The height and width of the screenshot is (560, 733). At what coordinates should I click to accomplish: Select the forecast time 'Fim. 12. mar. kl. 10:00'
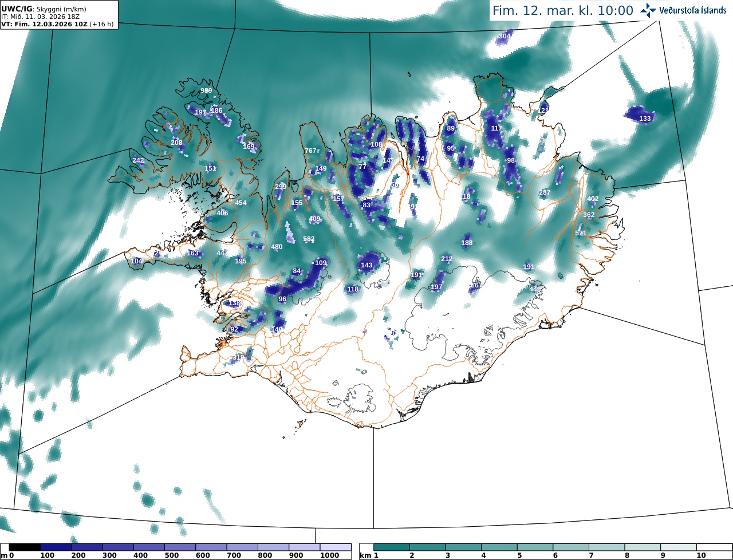pyautogui.click(x=563, y=10)
